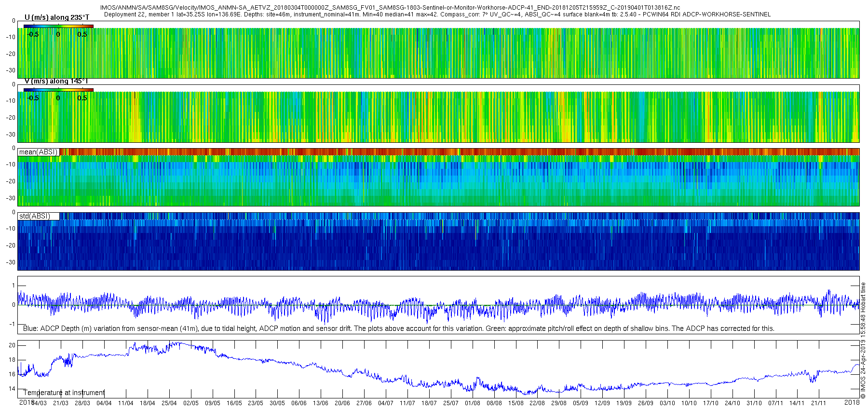Click the 'Temperature at instrument' label

64,393
